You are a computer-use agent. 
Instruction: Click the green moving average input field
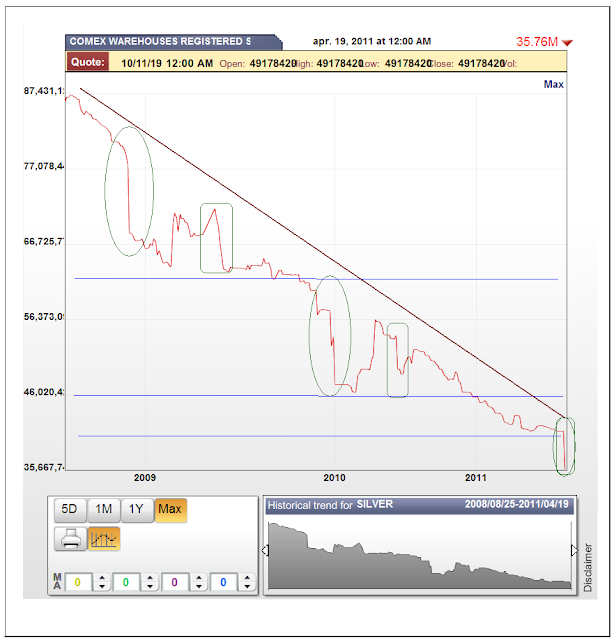click(126, 582)
